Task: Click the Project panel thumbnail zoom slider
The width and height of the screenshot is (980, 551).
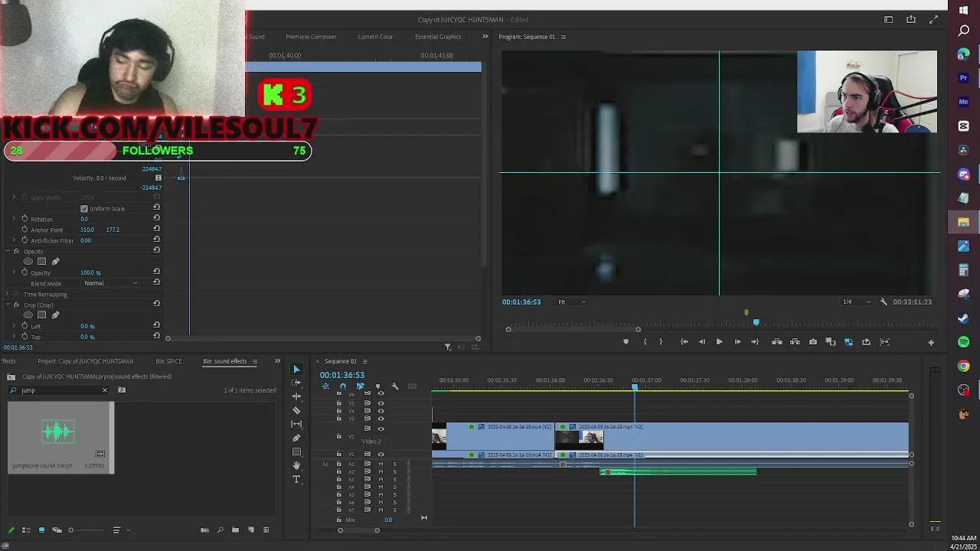Action: coord(70,530)
